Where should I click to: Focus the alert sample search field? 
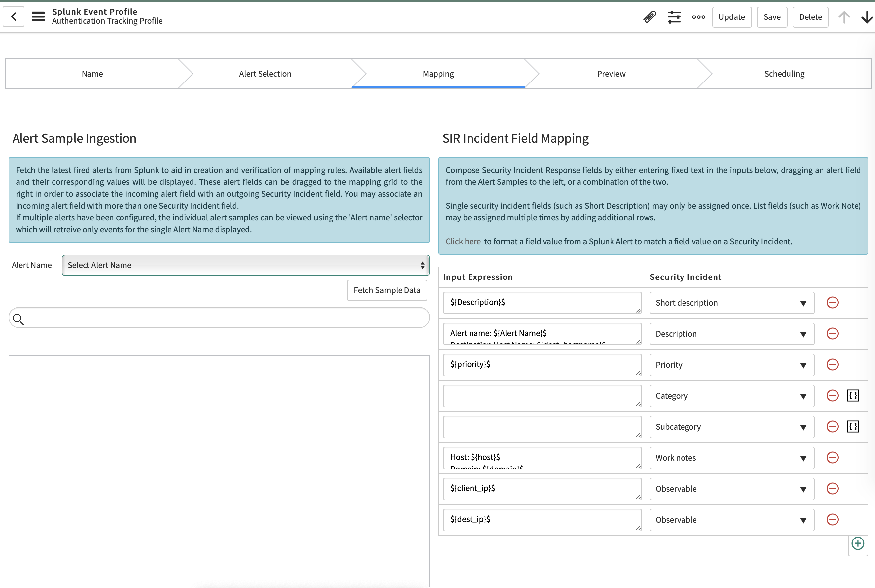219,318
